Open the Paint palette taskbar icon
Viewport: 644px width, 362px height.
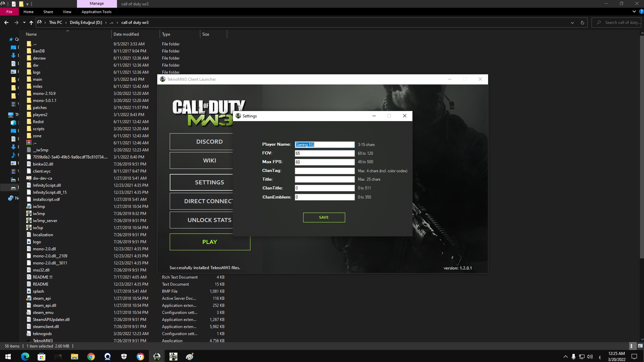[x=190, y=357]
